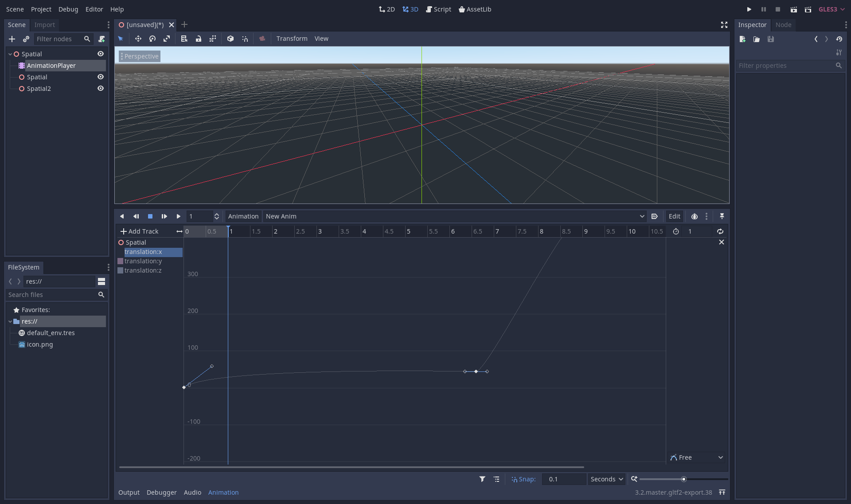Pin the AnimationPlayer bottom panel
This screenshot has height=504, width=851.
point(722,216)
